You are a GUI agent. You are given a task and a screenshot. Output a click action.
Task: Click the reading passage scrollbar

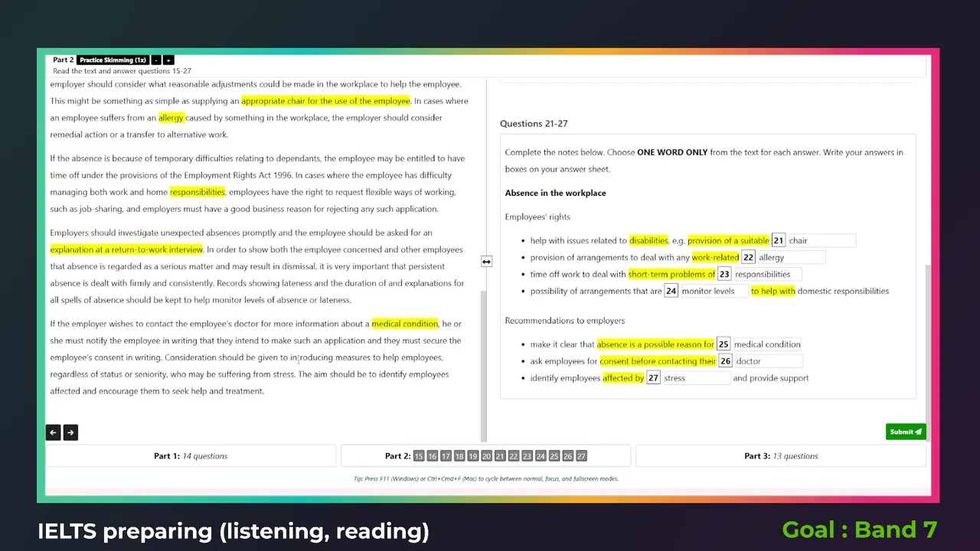[x=483, y=366]
